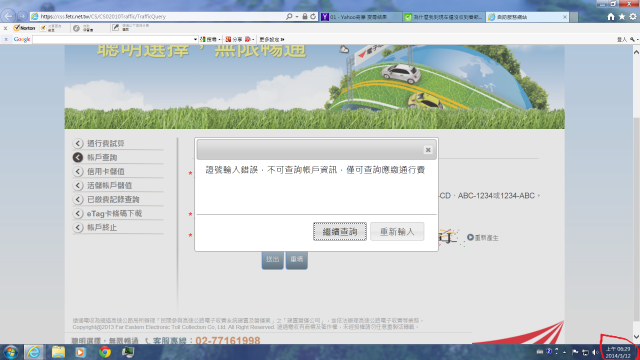Open 帳戶查詢 in the sidebar

click(102, 157)
